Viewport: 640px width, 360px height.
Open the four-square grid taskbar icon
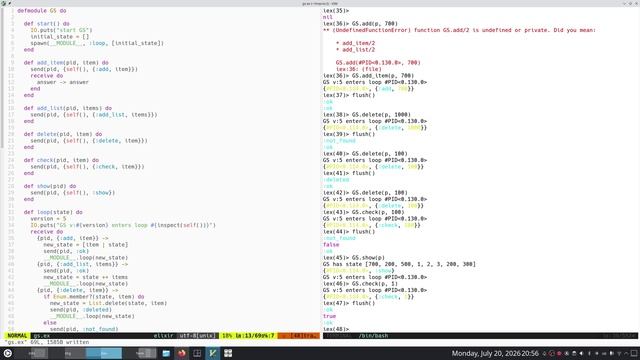click(x=228, y=353)
